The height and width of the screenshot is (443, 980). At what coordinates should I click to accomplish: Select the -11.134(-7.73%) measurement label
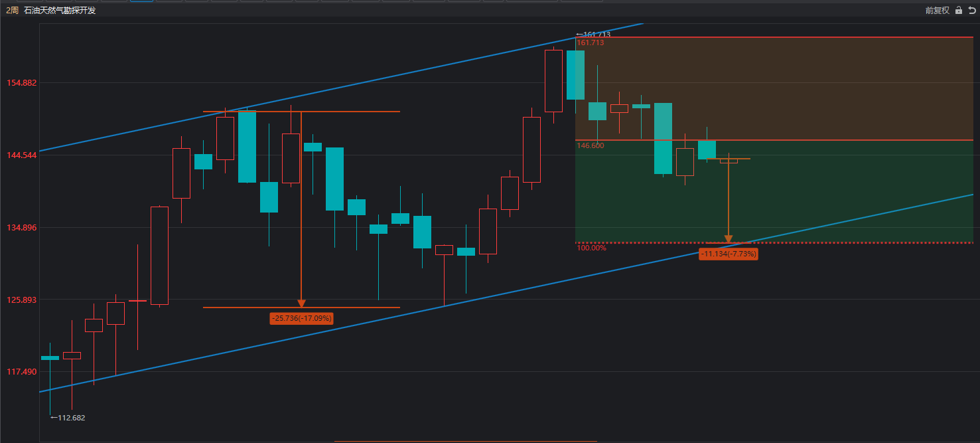pyautogui.click(x=729, y=254)
